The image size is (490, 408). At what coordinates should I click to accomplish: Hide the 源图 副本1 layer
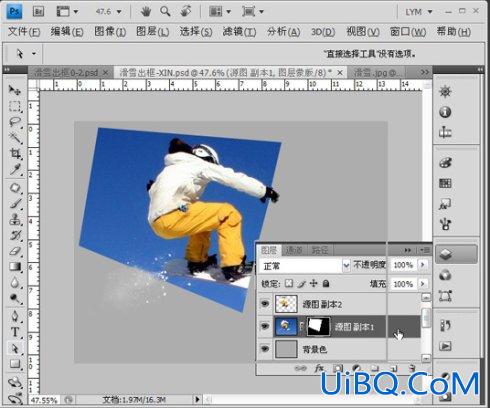click(x=265, y=326)
